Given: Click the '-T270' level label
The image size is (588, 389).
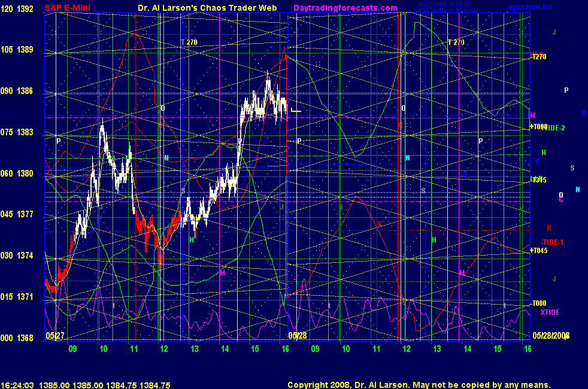Looking at the screenshot, I should [x=539, y=57].
